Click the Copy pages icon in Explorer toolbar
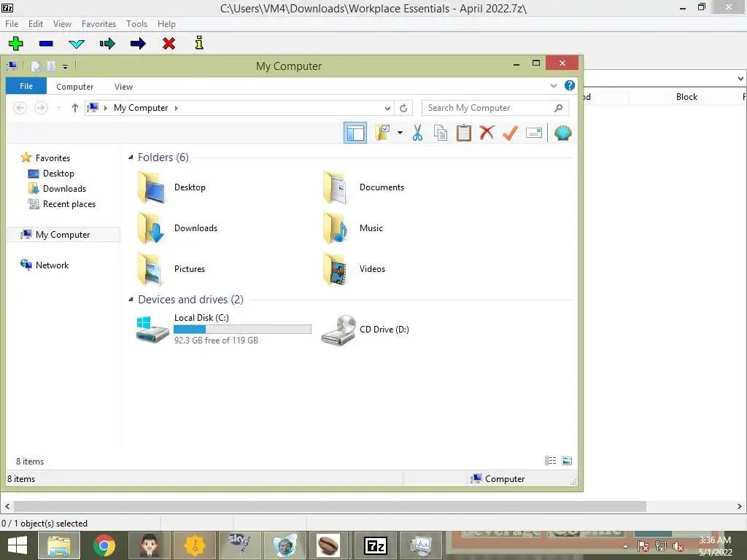This screenshot has width=747, height=560. [x=441, y=133]
